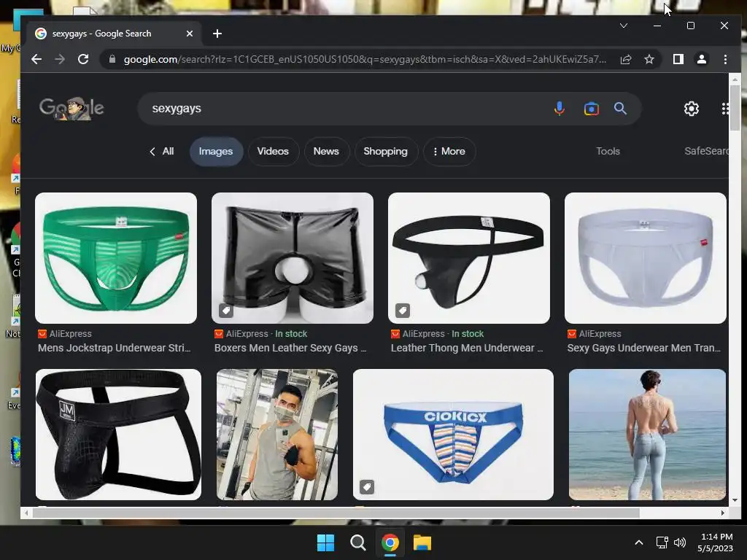The image size is (747, 560).
Task: Go back to the previous page
Action: (x=36, y=59)
